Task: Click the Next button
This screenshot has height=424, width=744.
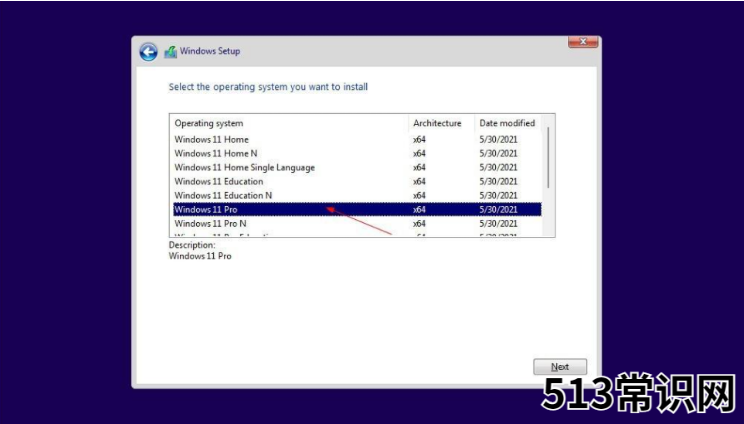Action: coord(560,367)
